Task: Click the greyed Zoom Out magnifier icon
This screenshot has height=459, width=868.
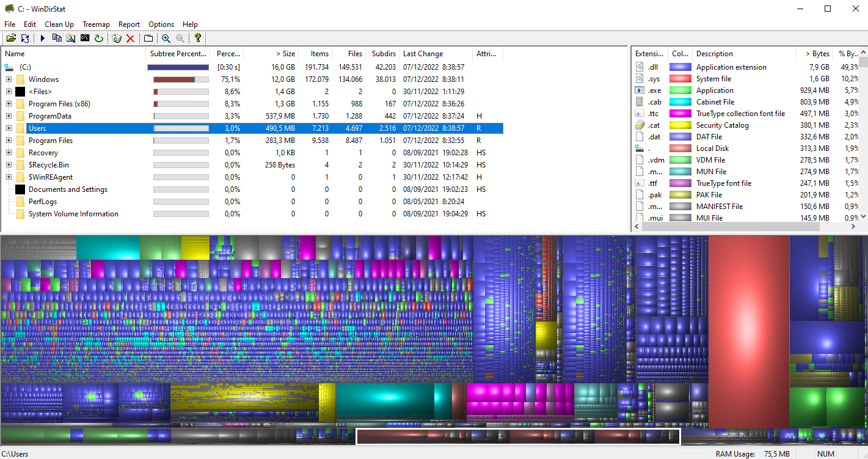Action: click(x=180, y=38)
